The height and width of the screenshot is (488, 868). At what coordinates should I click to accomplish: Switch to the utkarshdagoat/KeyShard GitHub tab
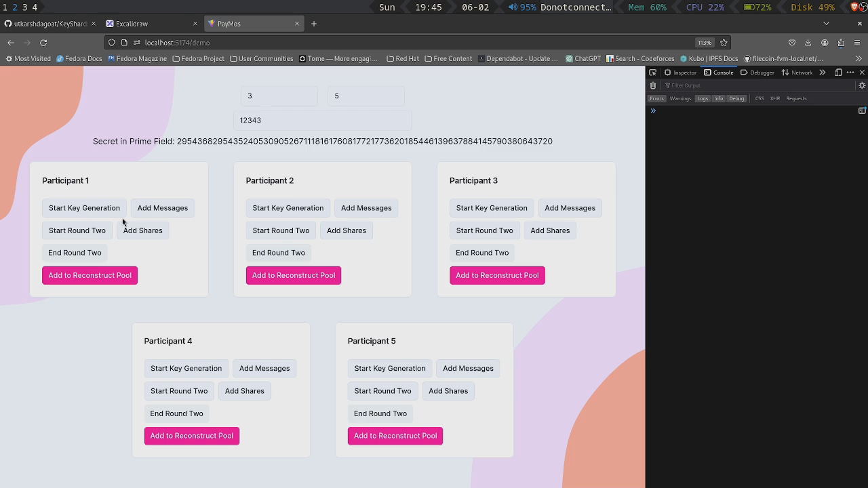coord(51,24)
